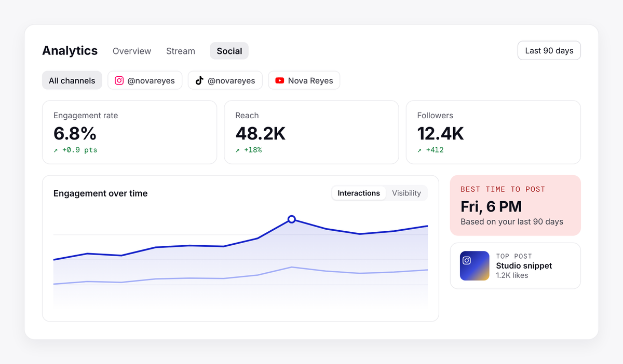623x364 pixels.
Task: Click the green arrow beside +18%
Action: click(x=238, y=150)
